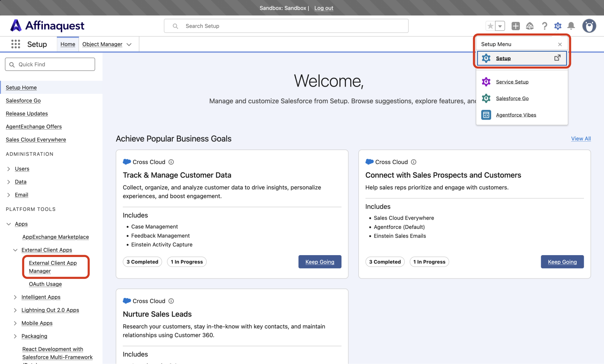Open the favorites list dropdown arrow
Screen dimensions: 604x364
(500, 26)
